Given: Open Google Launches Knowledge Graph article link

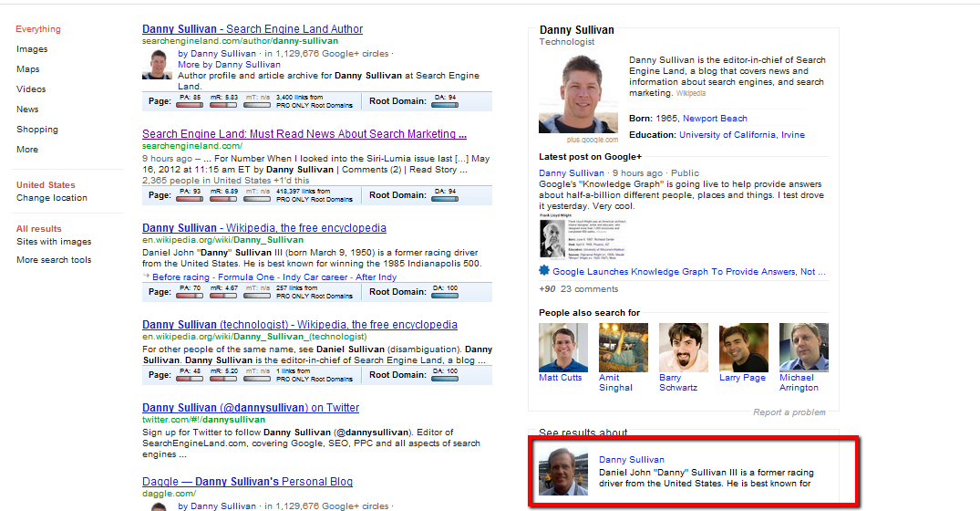Looking at the screenshot, I should (689, 271).
